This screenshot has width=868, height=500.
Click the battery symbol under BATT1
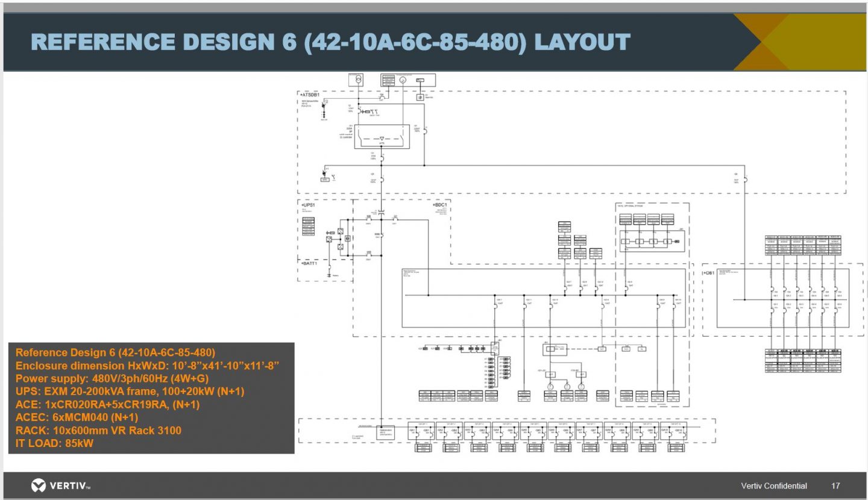(329, 275)
